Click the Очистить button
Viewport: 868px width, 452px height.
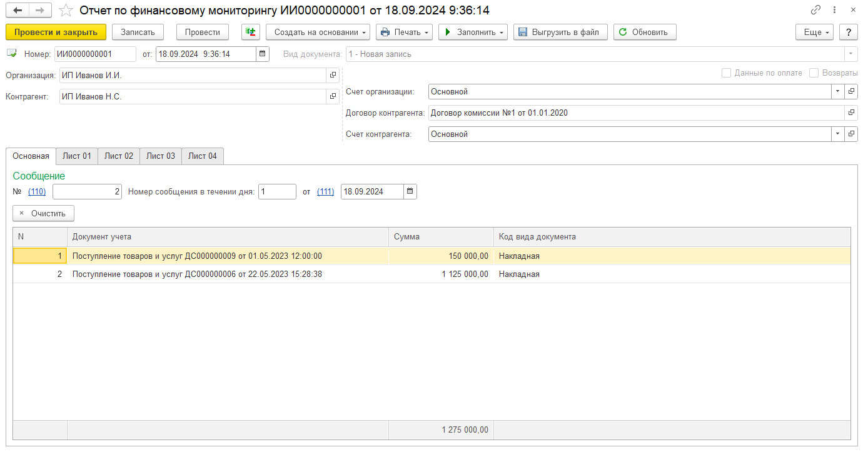(x=43, y=213)
